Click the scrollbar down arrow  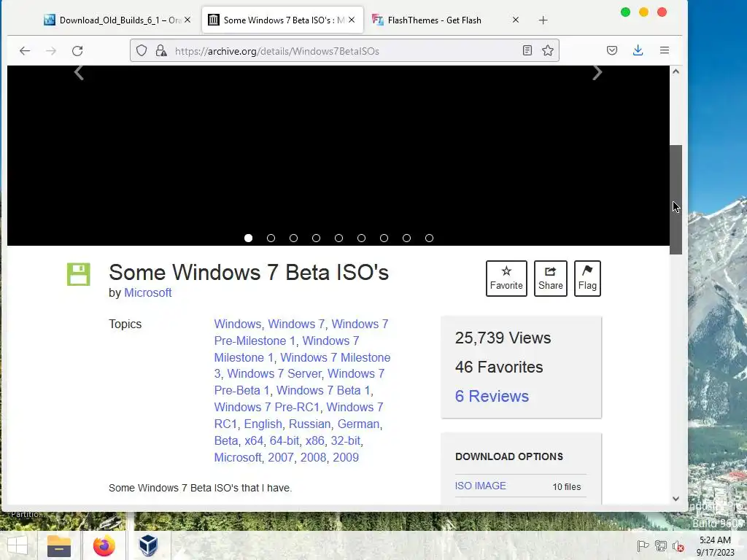coord(676,499)
